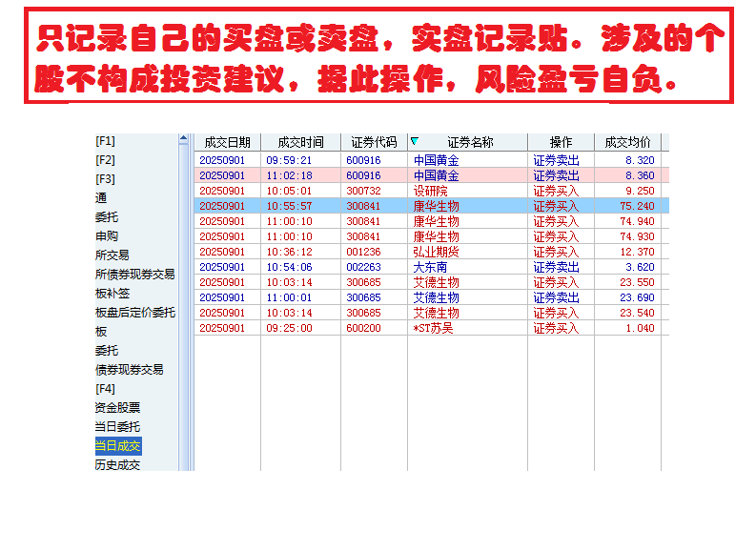The width and height of the screenshot is (756, 551).
Task: Select the 康华生物 row priced 74.930
Action: point(432,236)
